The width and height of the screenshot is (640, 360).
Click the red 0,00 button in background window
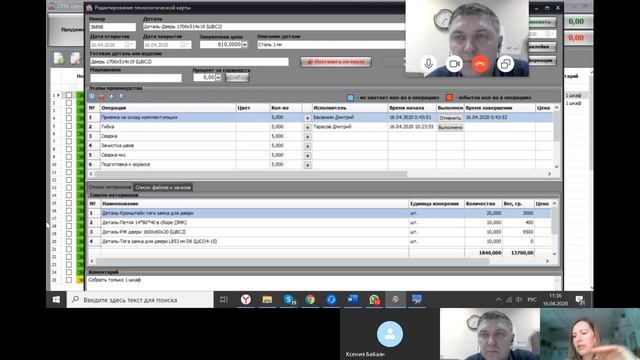coord(576,38)
